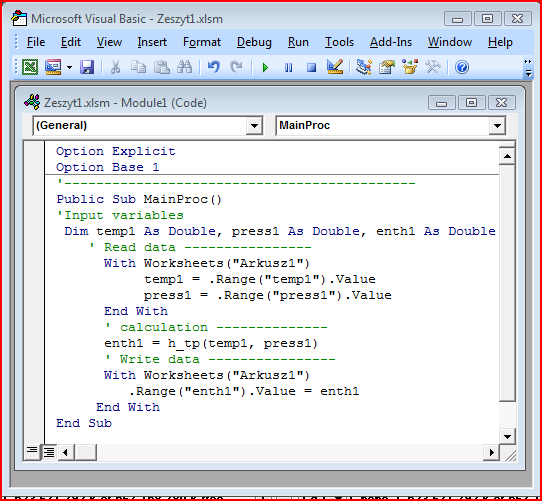Click 'press1 = .Range("press1").Value' line
Image resolution: width=542 pixels, height=501 pixels.
[x=268, y=295]
